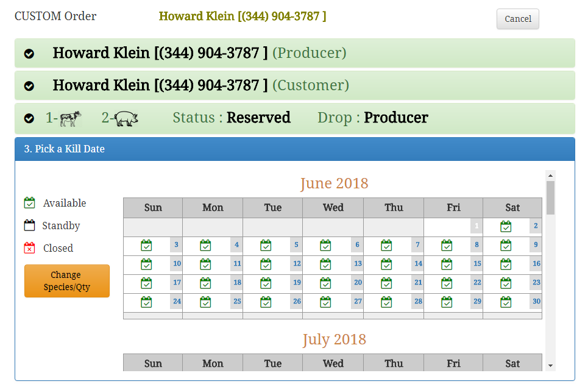Select available kill date icon on June 22
The image size is (588, 384).
point(447,283)
